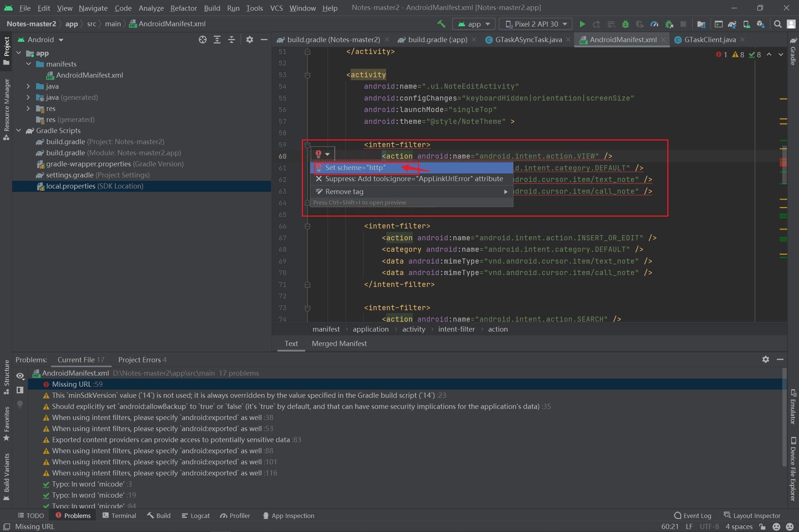Click the Select Opened File target icon

[x=203, y=40]
